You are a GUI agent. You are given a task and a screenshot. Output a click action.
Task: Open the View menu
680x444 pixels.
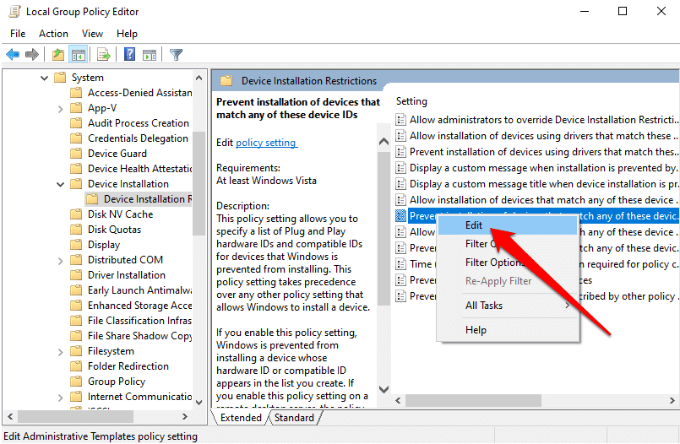click(92, 33)
